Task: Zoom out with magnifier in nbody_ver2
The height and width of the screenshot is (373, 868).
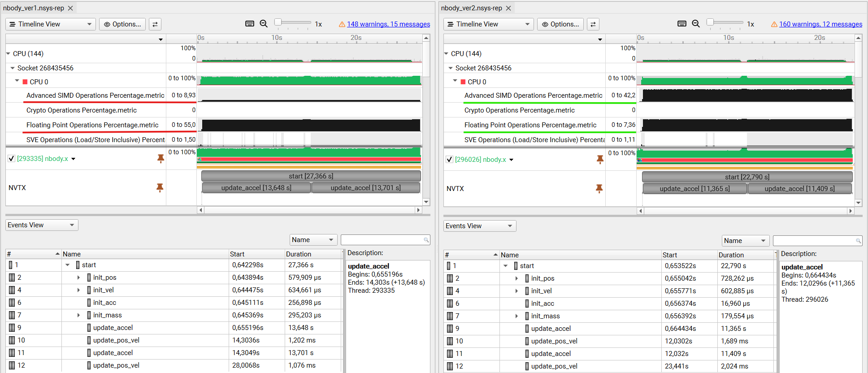Action: (696, 24)
